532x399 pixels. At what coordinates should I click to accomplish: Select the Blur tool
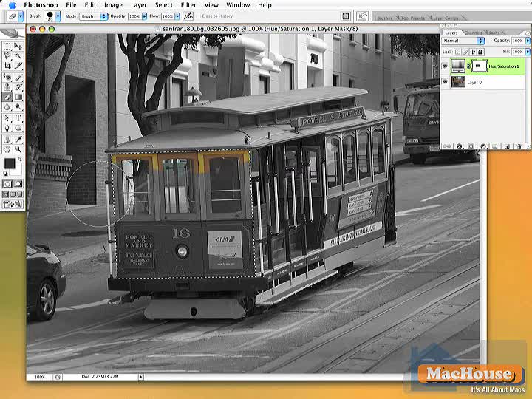[7, 106]
